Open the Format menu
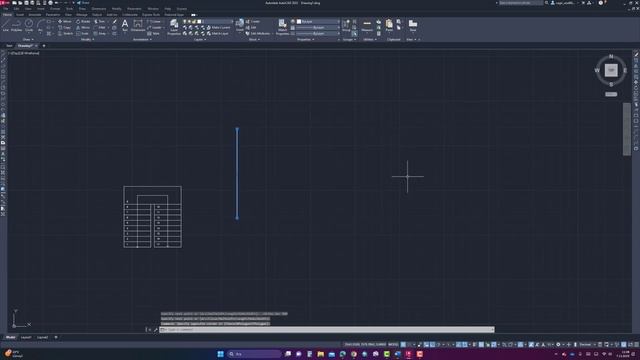Viewport: 640px width, 360px height. (55, 9)
